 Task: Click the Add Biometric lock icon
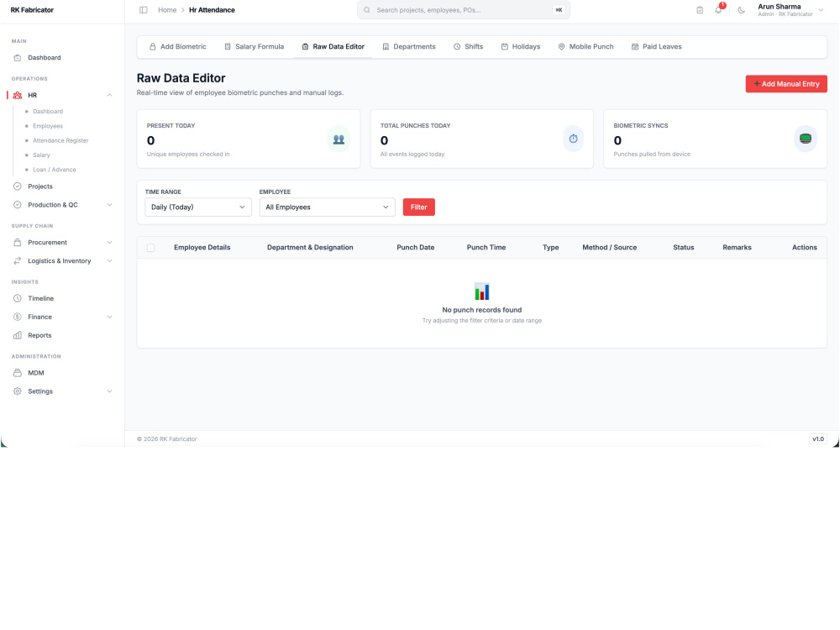[x=153, y=46]
